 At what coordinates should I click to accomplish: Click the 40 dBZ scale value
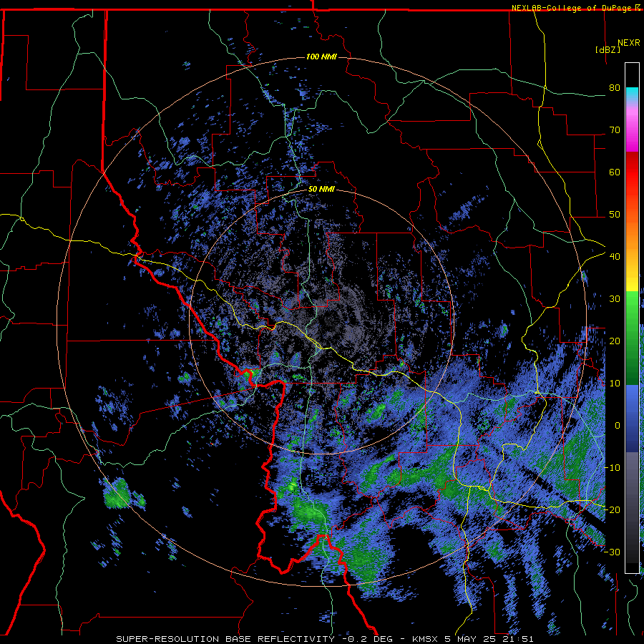tap(615, 257)
